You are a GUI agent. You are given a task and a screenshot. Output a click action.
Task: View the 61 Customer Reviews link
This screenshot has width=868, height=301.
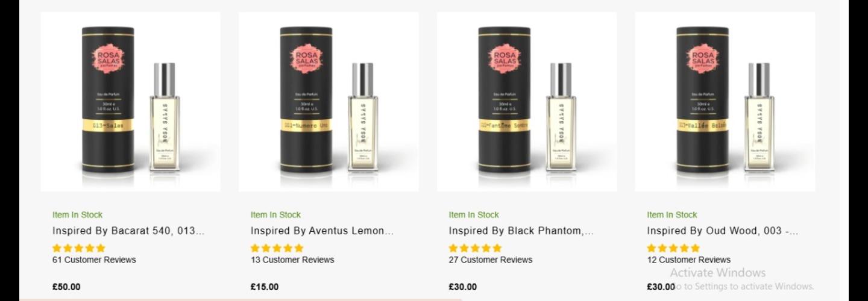pos(94,260)
